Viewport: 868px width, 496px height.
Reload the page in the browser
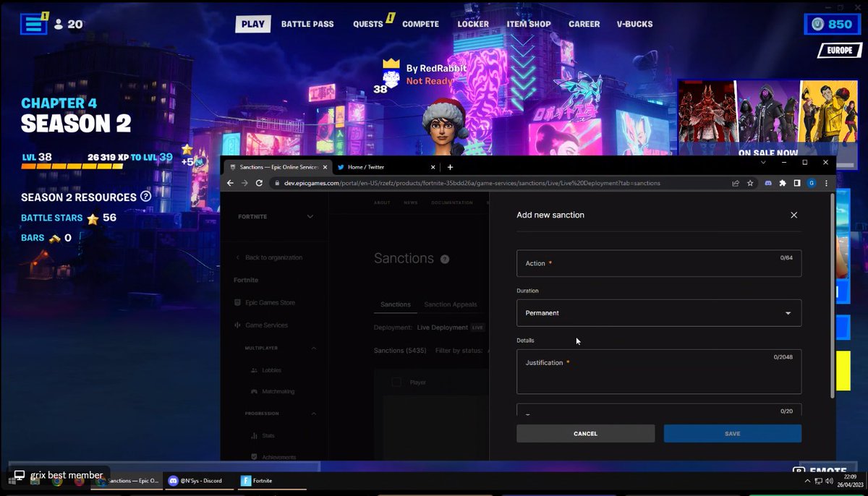(260, 183)
